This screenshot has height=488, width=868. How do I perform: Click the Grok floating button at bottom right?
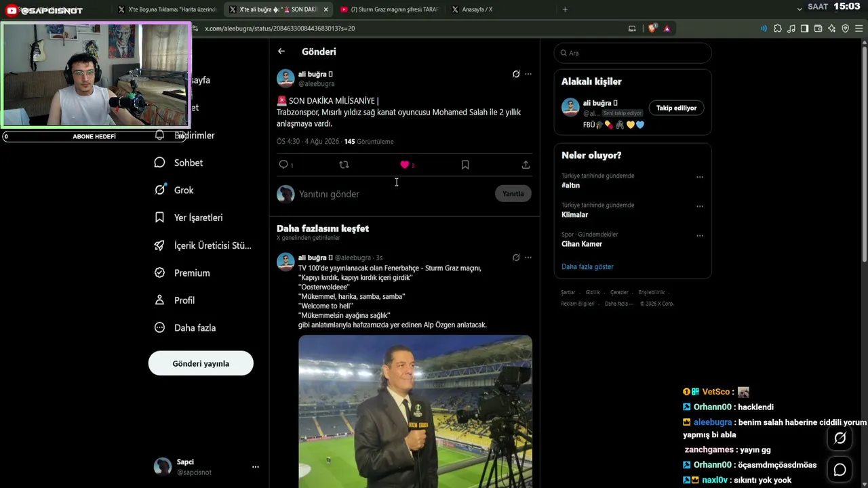(x=840, y=439)
